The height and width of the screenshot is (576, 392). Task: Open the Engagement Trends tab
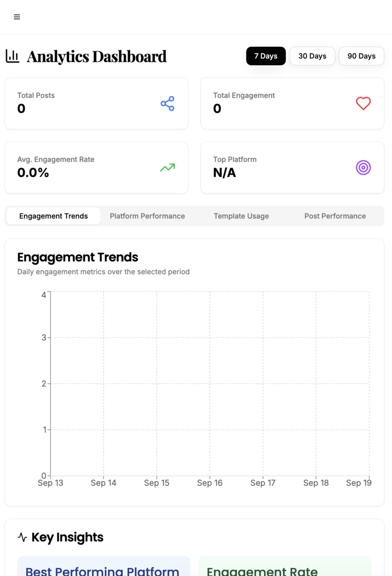click(x=53, y=216)
